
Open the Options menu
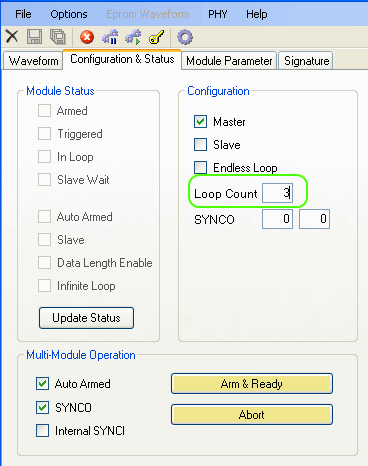[69, 14]
